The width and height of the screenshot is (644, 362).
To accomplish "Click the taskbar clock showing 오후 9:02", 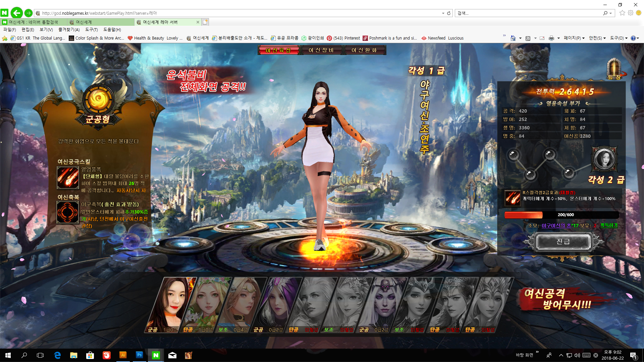I will (x=613, y=355).
